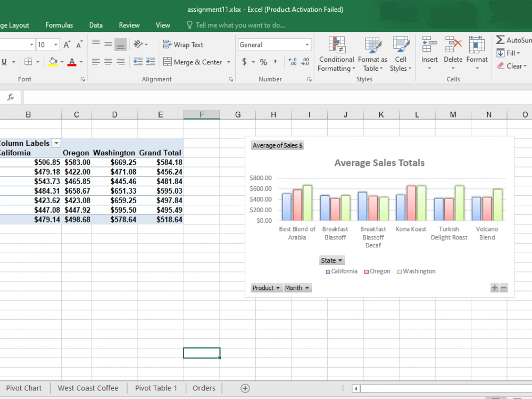
Task: Open the Column Labels filter dropdown
Action: click(x=56, y=143)
